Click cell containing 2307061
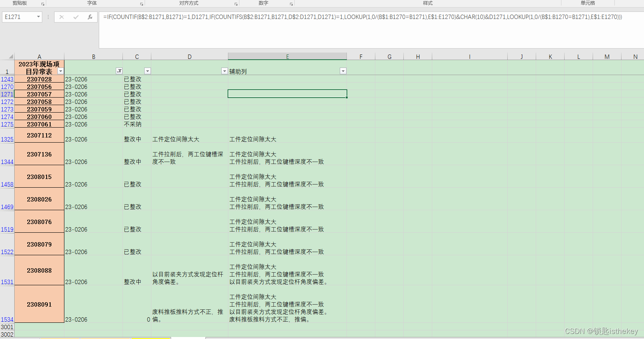The image size is (644, 339). (39, 124)
